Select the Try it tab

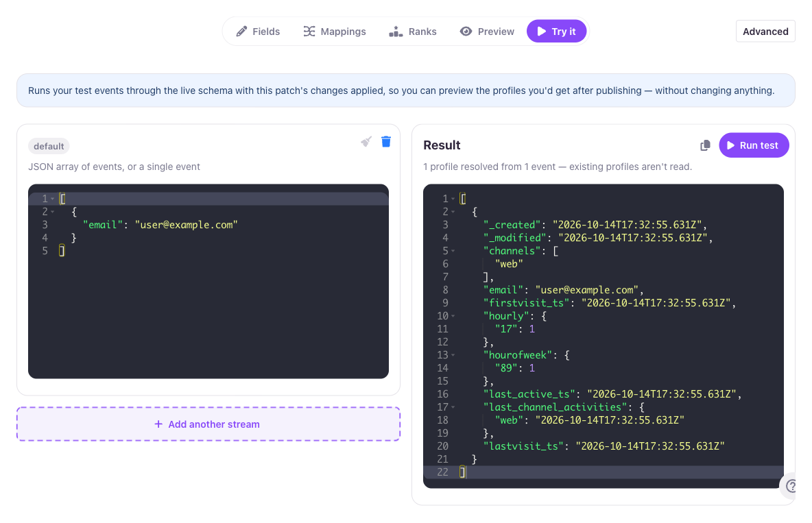coord(556,32)
